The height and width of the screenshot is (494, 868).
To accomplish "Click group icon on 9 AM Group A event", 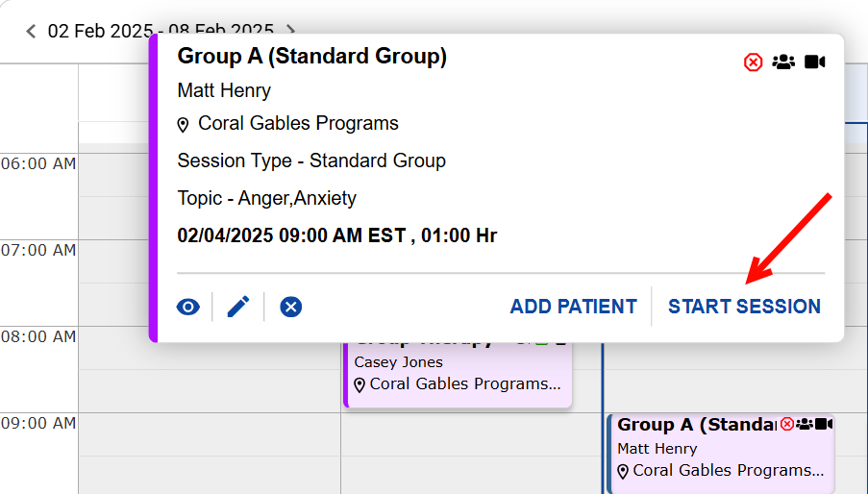I will click(806, 424).
